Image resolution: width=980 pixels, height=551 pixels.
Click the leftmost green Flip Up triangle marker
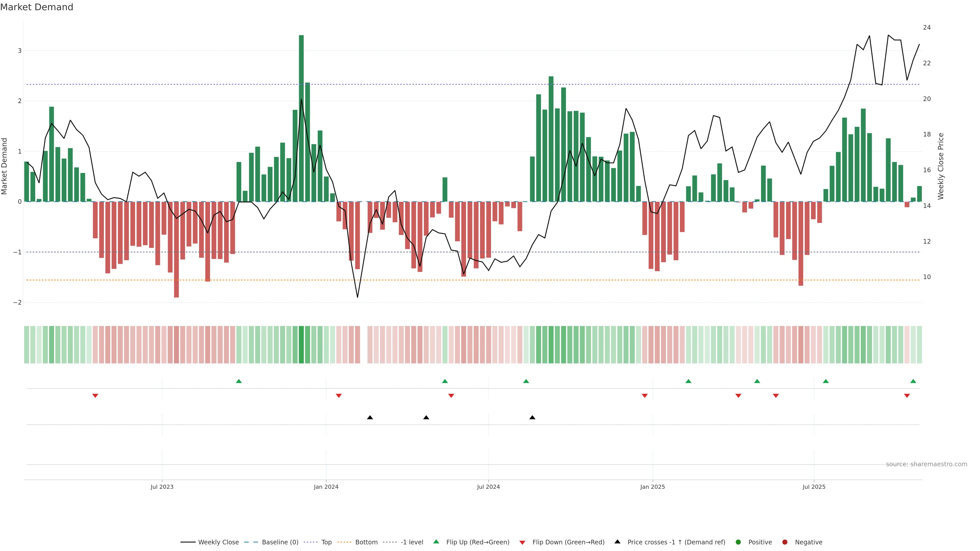(x=239, y=381)
